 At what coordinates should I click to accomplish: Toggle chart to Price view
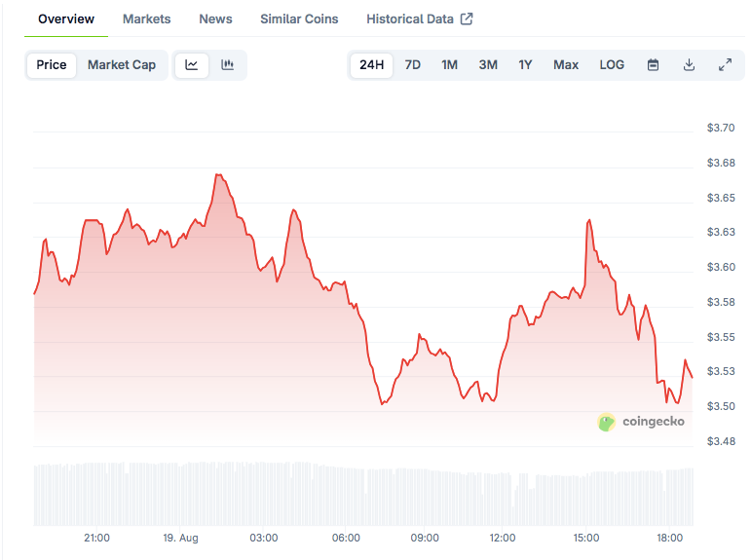[52, 65]
